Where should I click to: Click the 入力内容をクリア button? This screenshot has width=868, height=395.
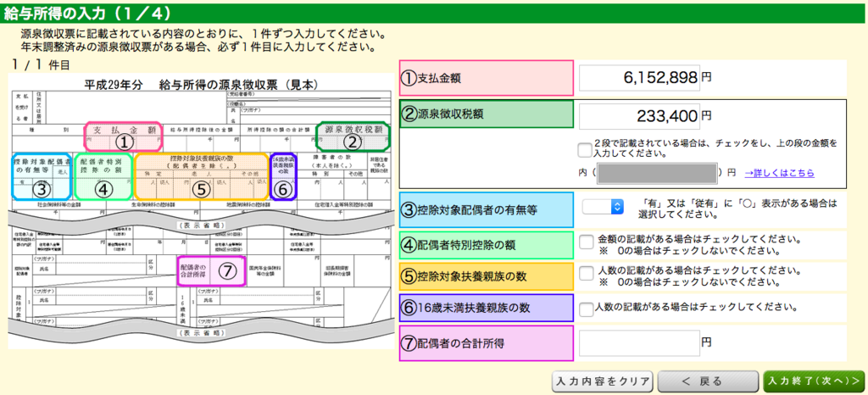coord(603,381)
